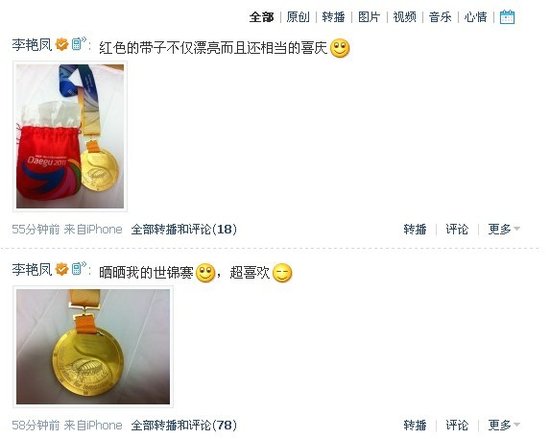The width and height of the screenshot is (550, 439).
Task: Open 全部转播和评论(78) link
Action: click(184, 425)
